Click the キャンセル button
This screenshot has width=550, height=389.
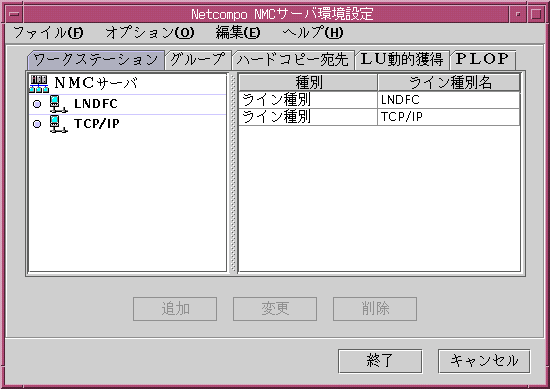tap(484, 361)
